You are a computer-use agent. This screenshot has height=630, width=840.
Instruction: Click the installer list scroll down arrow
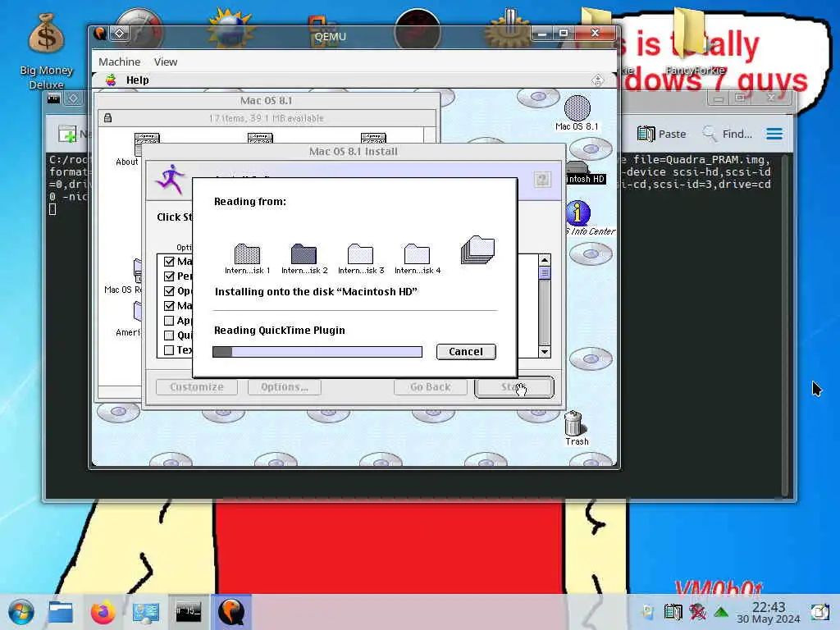(545, 352)
